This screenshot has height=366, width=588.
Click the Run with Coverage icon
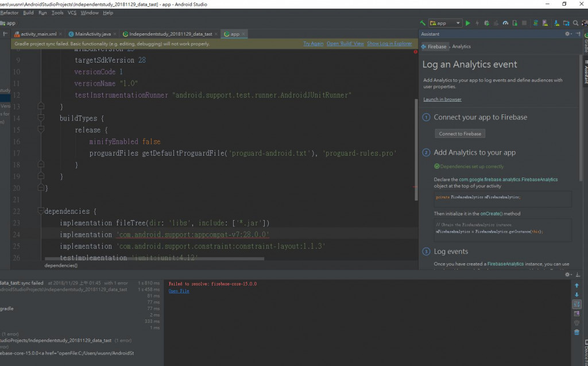click(496, 23)
